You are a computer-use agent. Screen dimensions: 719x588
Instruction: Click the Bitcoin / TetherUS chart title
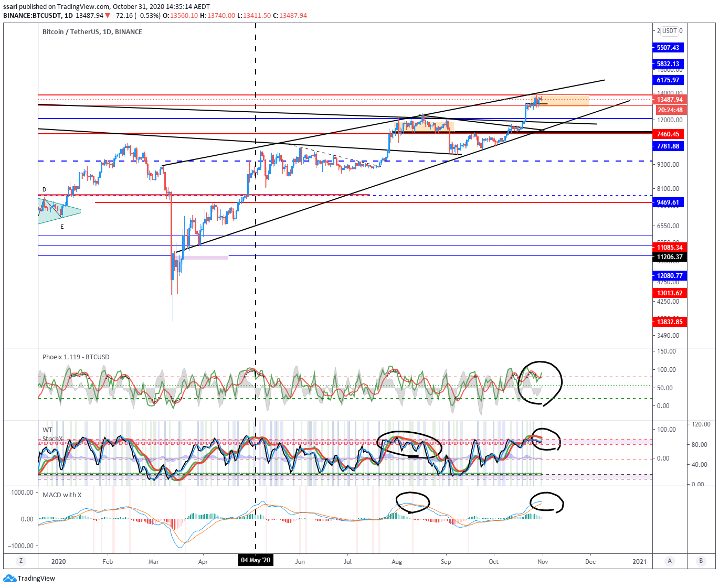click(x=92, y=31)
